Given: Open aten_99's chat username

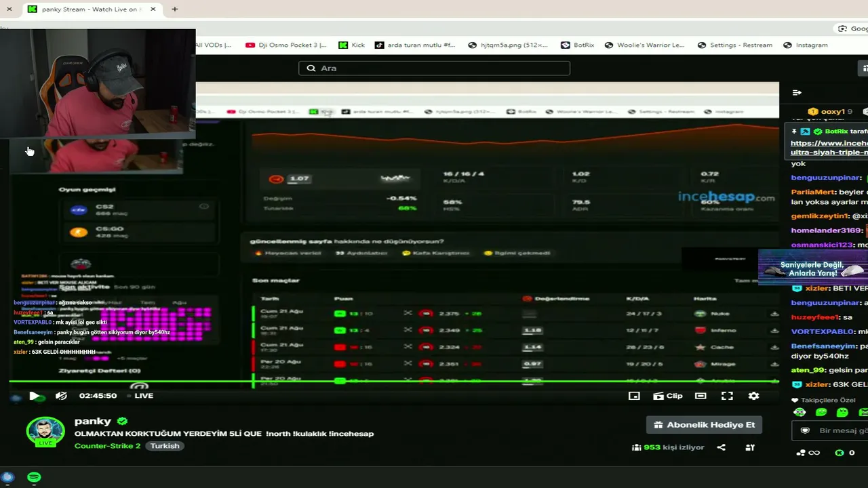Looking at the screenshot, I should pyautogui.click(x=808, y=370).
